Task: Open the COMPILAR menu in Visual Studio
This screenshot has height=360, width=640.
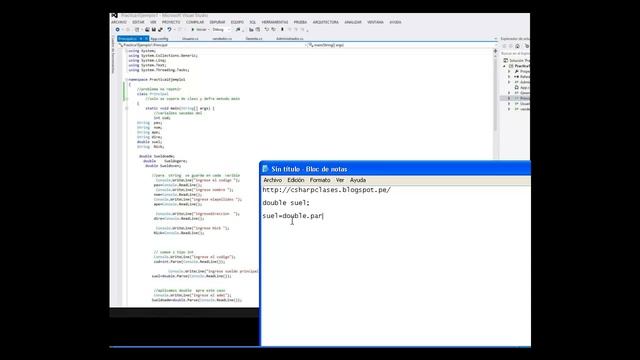Action: click(195, 22)
